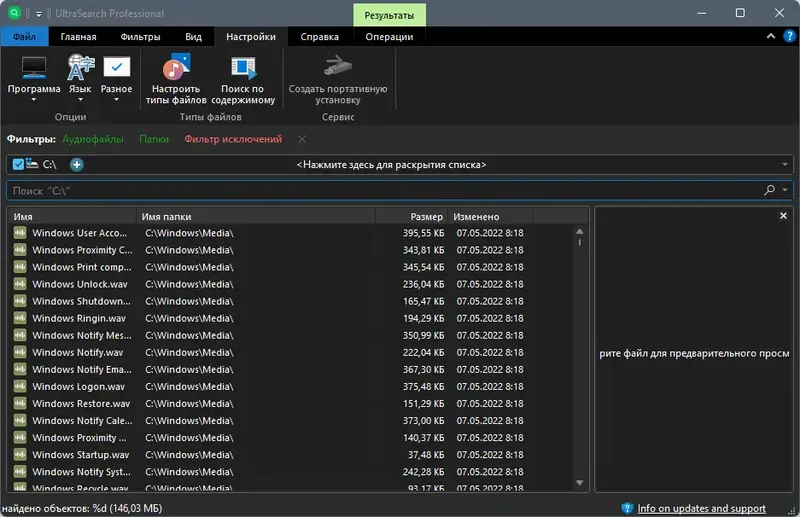Click the Аудиофайлы filter
This screenshot has height=517, width=800.
coord(93,139)
